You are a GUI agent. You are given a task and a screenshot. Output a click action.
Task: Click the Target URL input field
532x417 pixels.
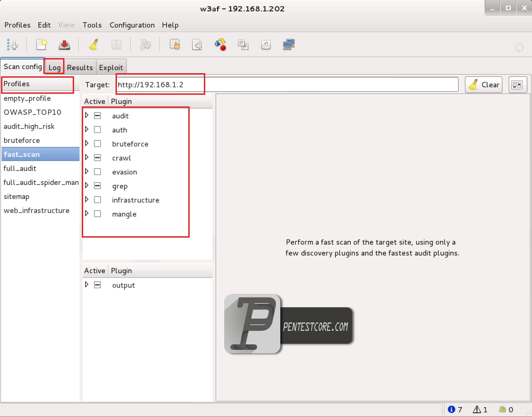287,85
